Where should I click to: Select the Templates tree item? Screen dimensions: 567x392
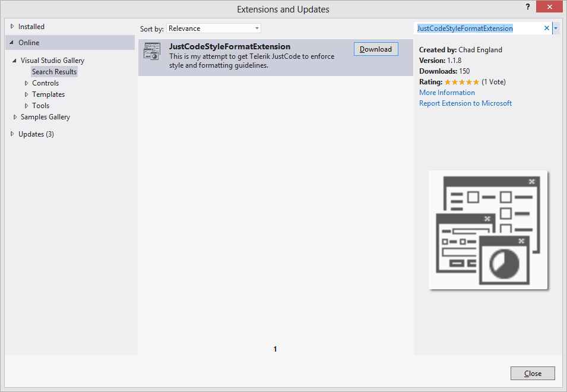pyautogui.click(x=49, y=94)
